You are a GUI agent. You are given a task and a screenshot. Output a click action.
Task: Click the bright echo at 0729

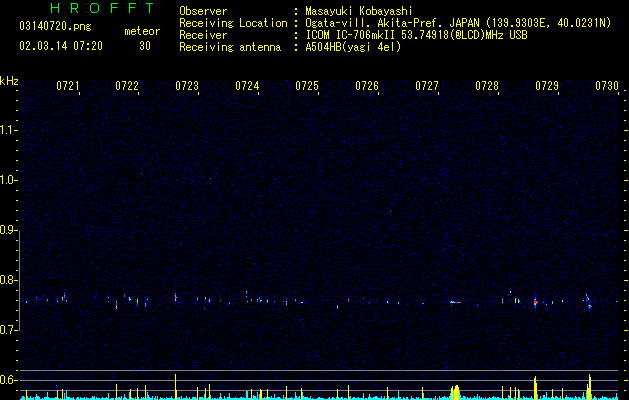tap(535, 302)
